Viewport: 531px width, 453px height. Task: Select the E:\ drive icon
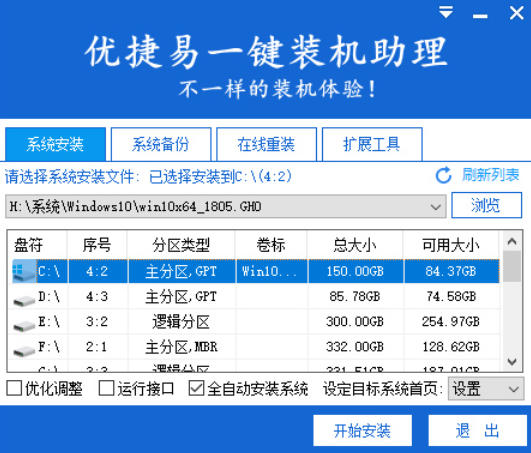(x=24, y=325)
